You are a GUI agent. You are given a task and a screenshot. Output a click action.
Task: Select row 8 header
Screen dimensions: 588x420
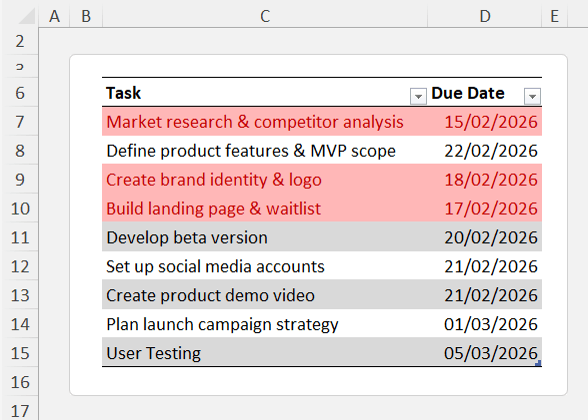20,150
